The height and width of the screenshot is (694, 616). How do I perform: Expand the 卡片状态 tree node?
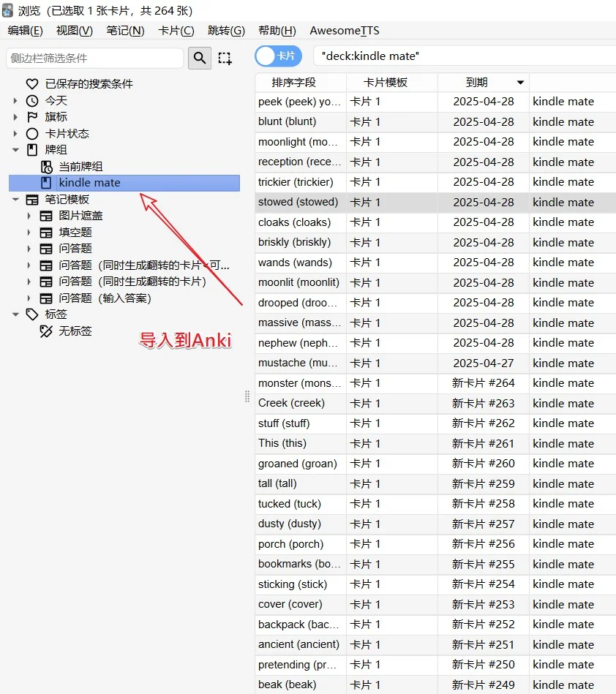tap(15, 134)
